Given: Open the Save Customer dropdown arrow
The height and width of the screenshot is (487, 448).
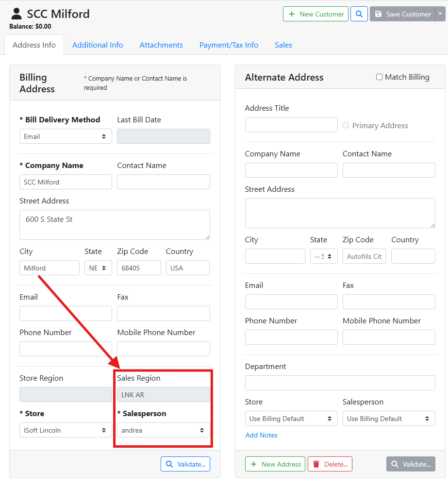Looking at the screenshot, I should coord(440,14).
